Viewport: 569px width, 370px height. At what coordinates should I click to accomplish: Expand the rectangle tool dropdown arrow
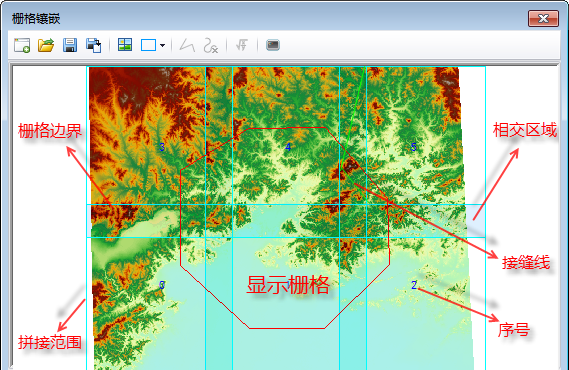point(162,46)
